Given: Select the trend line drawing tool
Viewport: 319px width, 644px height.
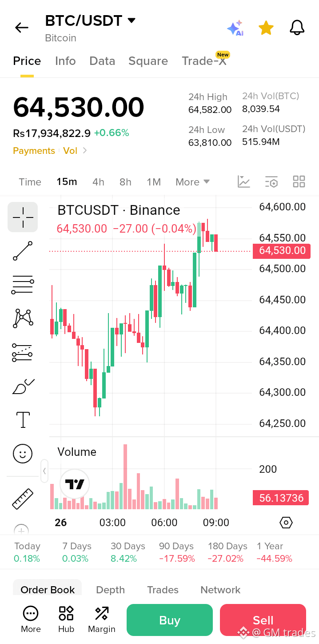Looking at the screenshot, I should point(23,251).
